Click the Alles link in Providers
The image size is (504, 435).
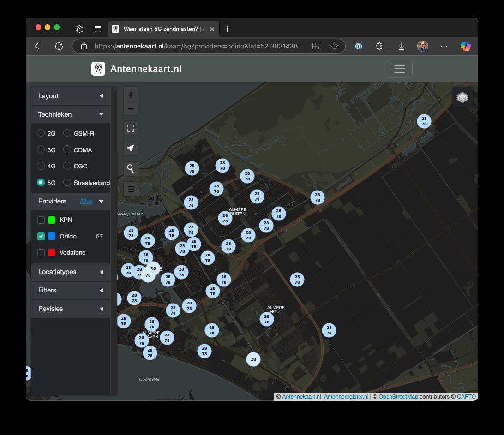coord(86,201)
